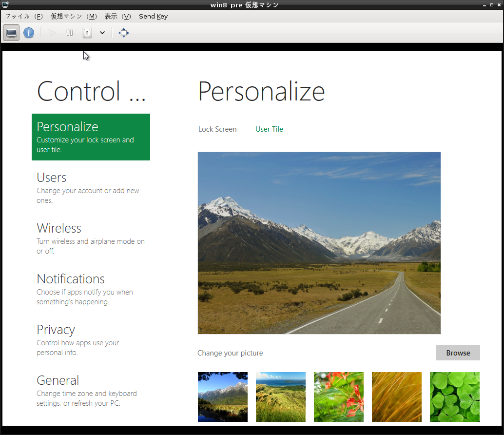
Task: Click the virt-manager window icon in title bar
Action: 5,5
